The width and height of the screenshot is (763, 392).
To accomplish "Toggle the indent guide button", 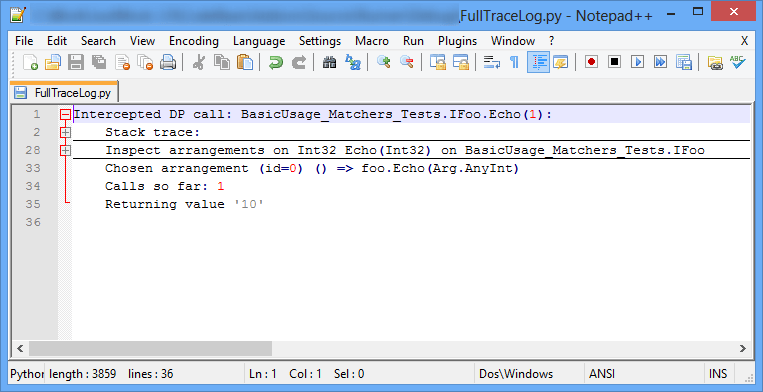I will tap(538, 62).
